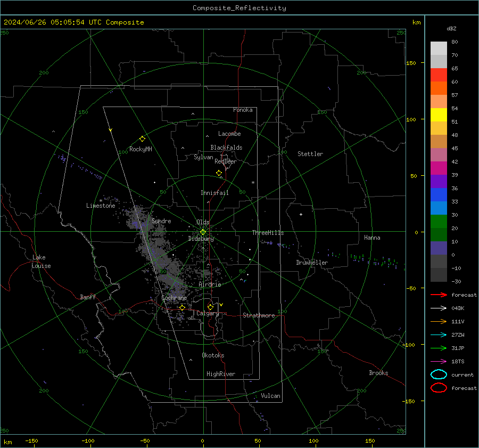
Task: Click the Airdrie label
Action: [210, 284]
